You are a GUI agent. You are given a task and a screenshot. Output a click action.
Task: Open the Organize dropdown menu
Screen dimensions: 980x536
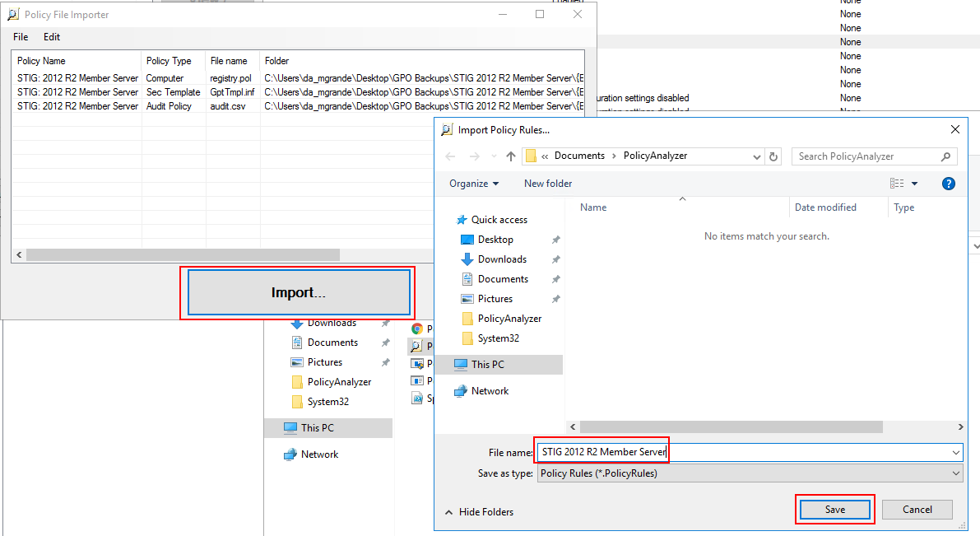point(473,183)
